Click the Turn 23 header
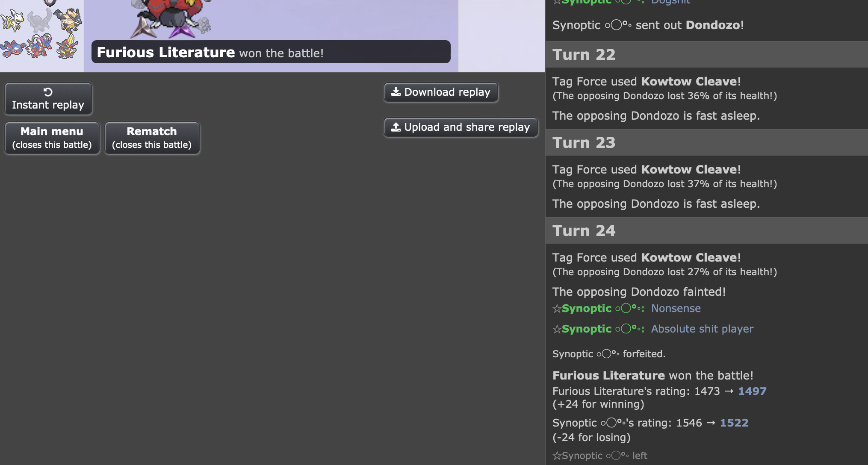Screen dimensions: 868x465 (x=707, y=143)
